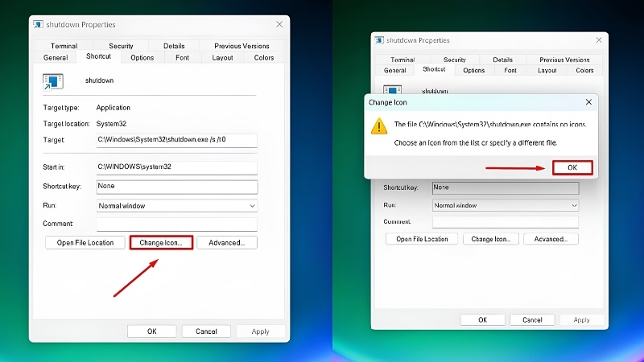
Task: Click the Target field in left window
Action: click(177, 140)
